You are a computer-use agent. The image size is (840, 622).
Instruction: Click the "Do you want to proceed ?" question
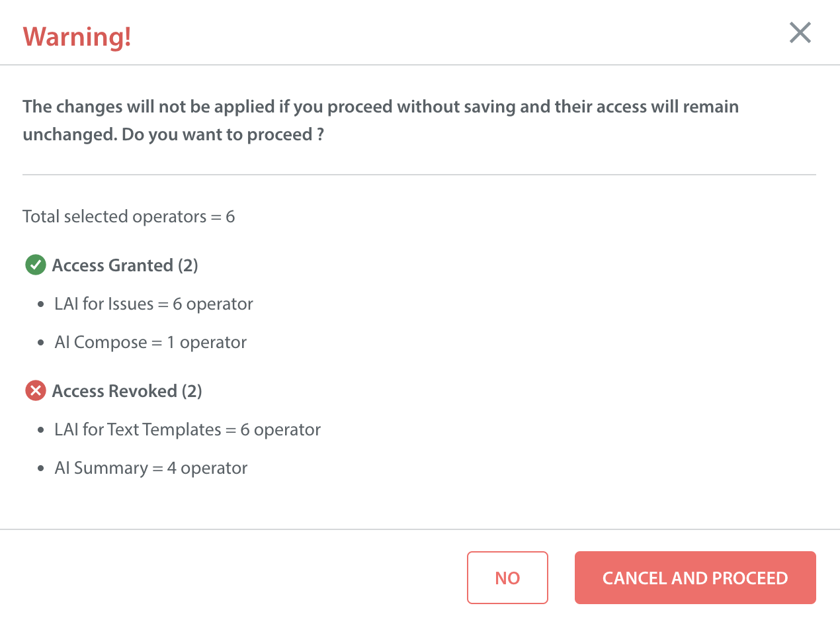[225, 134]
